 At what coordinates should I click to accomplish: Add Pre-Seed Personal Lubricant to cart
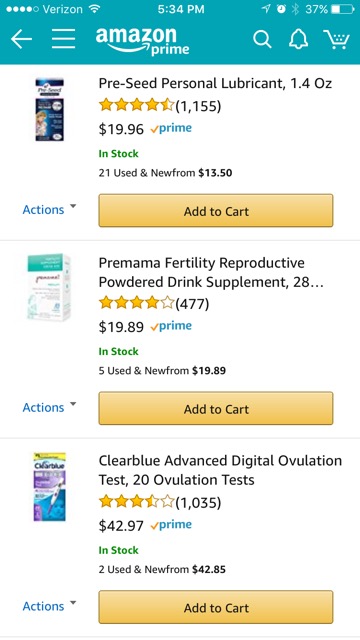coord(216,211)
